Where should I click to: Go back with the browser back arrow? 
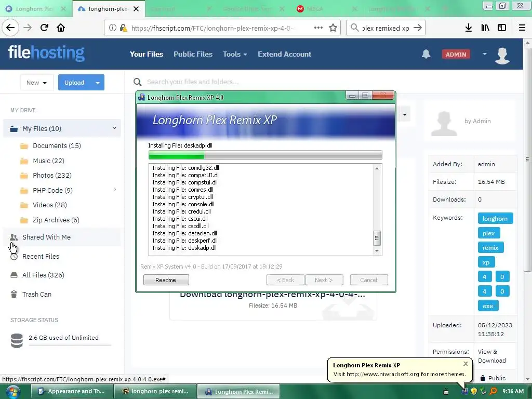pyautogui.click(x=10, y=28)
